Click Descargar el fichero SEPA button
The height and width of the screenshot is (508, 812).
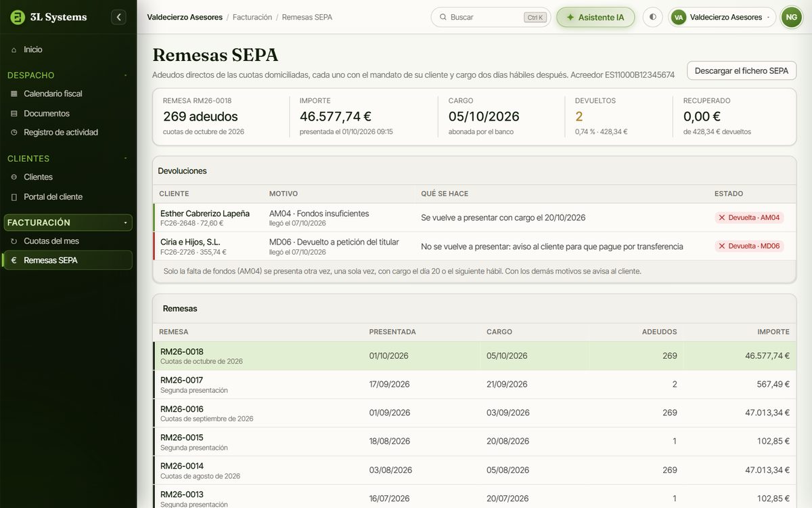click(742, 70)
